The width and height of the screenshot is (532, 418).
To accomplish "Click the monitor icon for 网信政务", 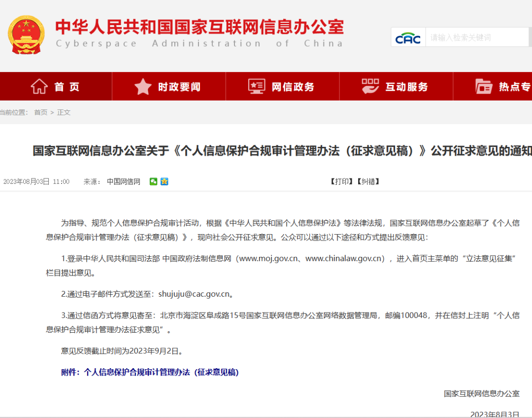I will tap(257, 87).
